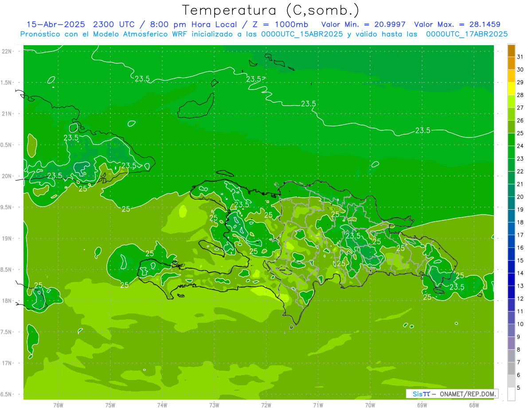
Task: Click the legend value '26'
Action: click(520, 121)
